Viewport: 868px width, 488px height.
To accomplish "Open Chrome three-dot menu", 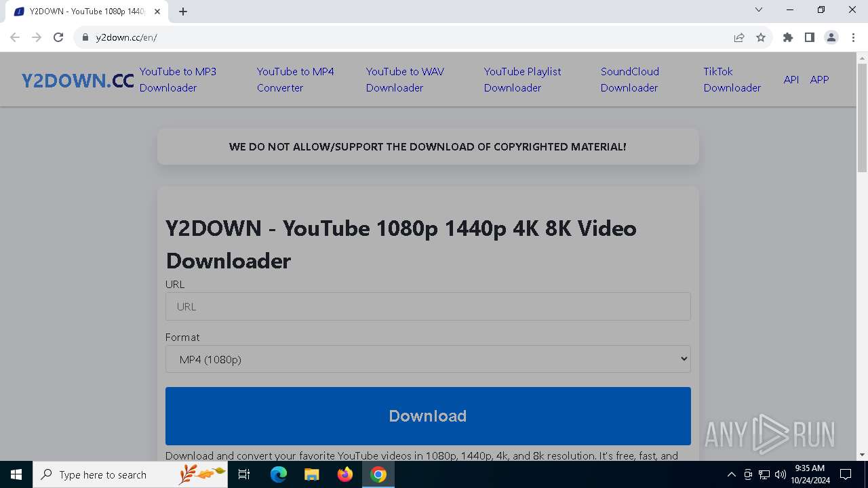I will [853, 37].
